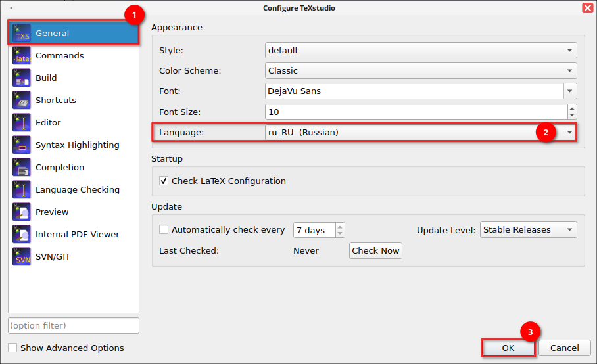Toggle Check LaTeX Configuration checkbox
Screen dimensions: 597x364
pos(164,181)
